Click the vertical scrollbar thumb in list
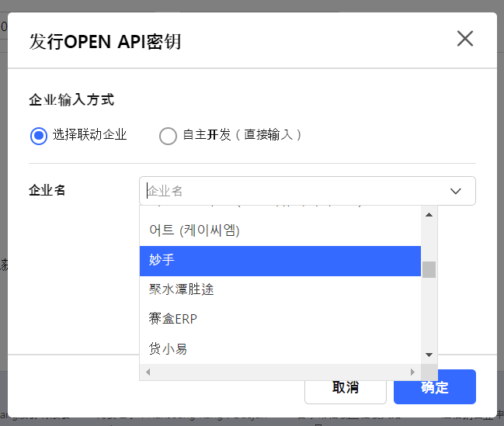This screenshot has height=426, width=504. [429, 269]
